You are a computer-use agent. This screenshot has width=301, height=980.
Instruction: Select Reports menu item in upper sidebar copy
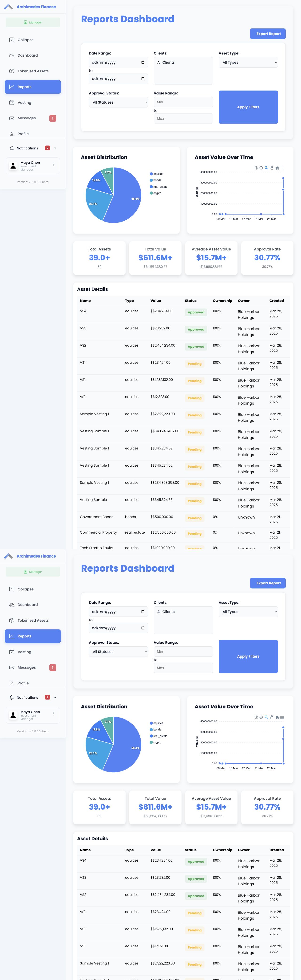point(33,87)
